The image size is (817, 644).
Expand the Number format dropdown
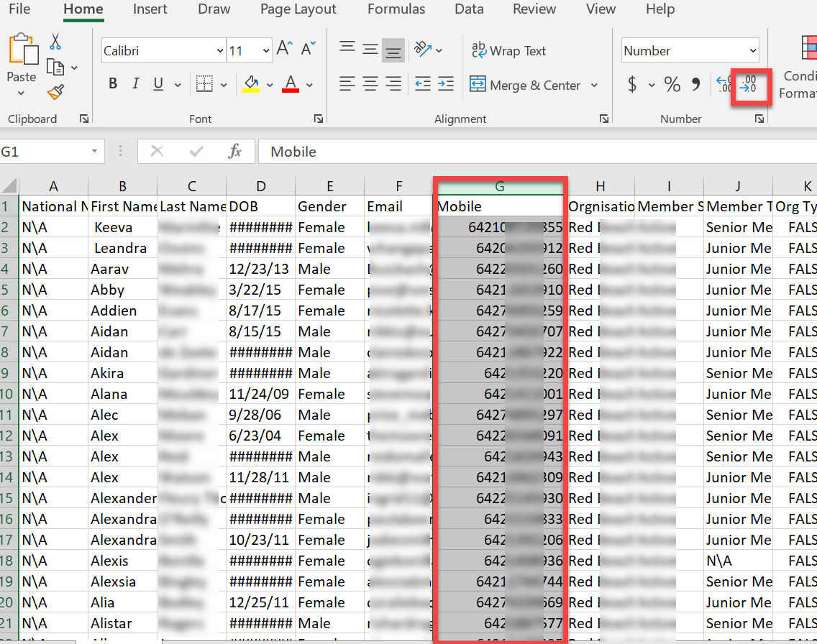753,51
